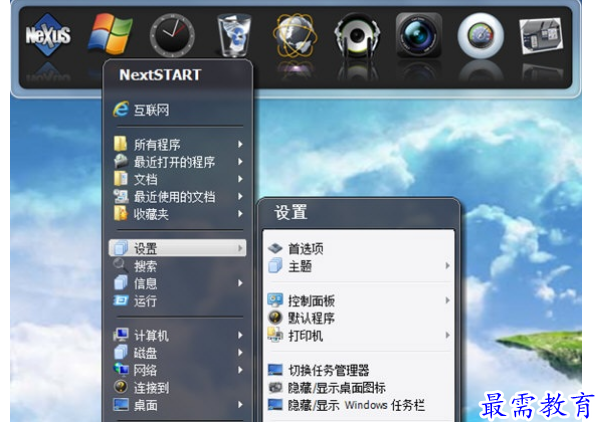Open the photo thumbnail dock icon
Image resolution: width=603 pixels, height=437 pixels.
[x=541, y=36]
